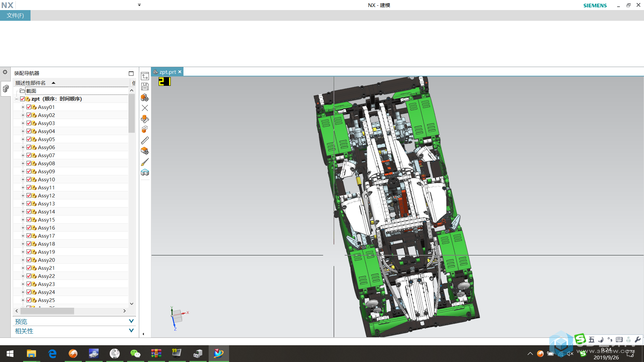
Task: Select the Assy25 tree row
Action: 70,300
